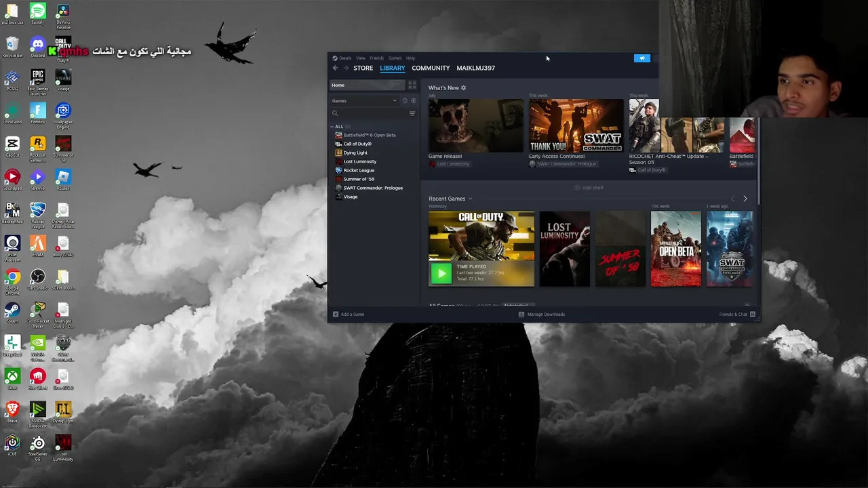Open Lost Luminosity recent game cover

pos(565,249)
